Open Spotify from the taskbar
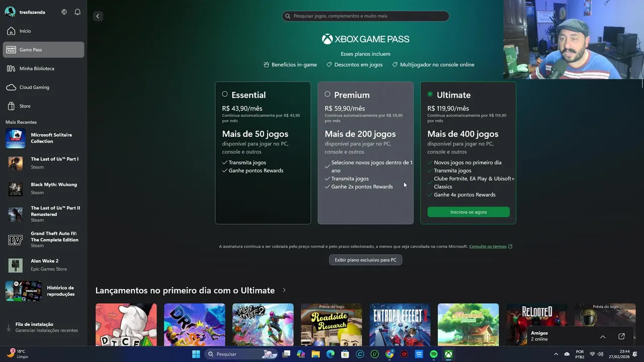The height and width of the screenshot is (362, 644). click(x=434, y=354)
